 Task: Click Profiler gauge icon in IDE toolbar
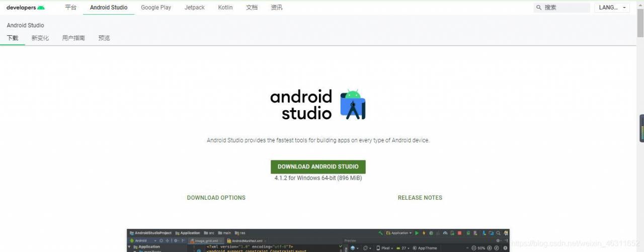pyautogui.click(x=445, y=233)
